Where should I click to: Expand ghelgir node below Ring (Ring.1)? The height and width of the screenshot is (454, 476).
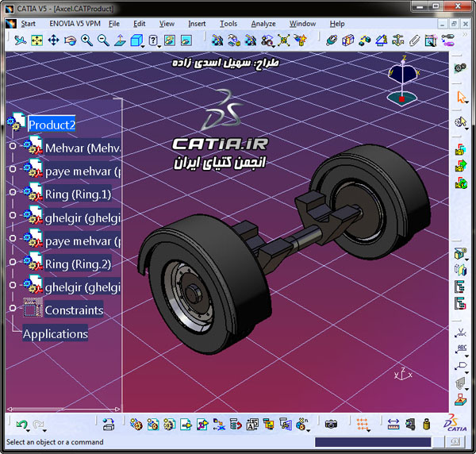[13, 215]
